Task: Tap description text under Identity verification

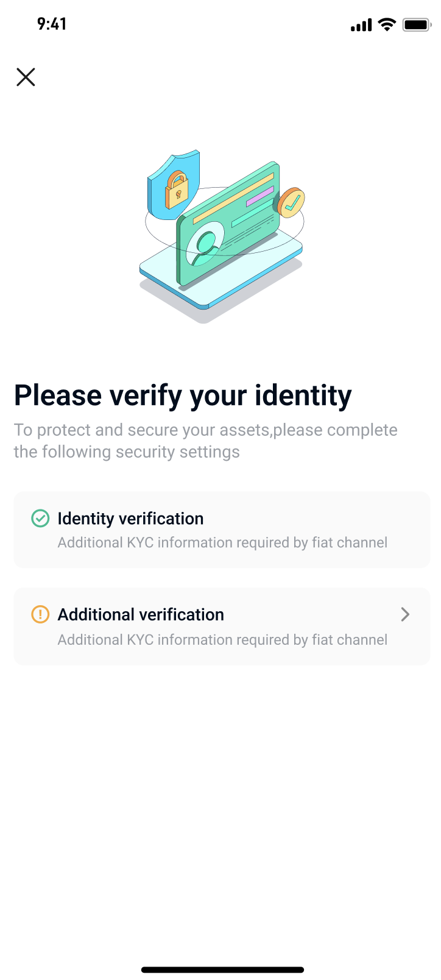Action: click(x=222, y=542)
